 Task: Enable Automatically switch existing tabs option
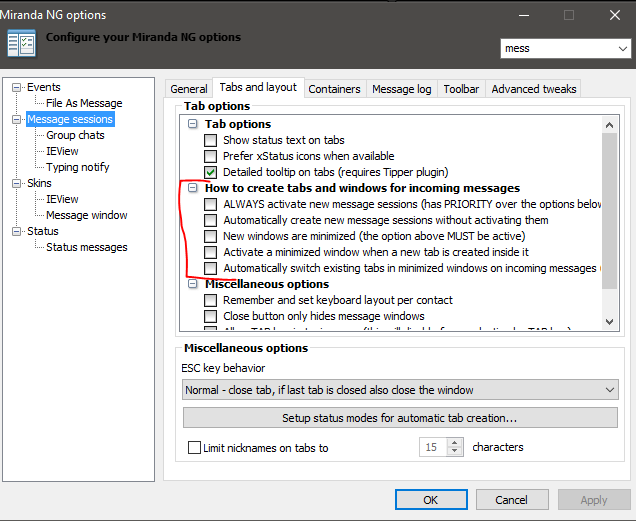coord(210,268)
